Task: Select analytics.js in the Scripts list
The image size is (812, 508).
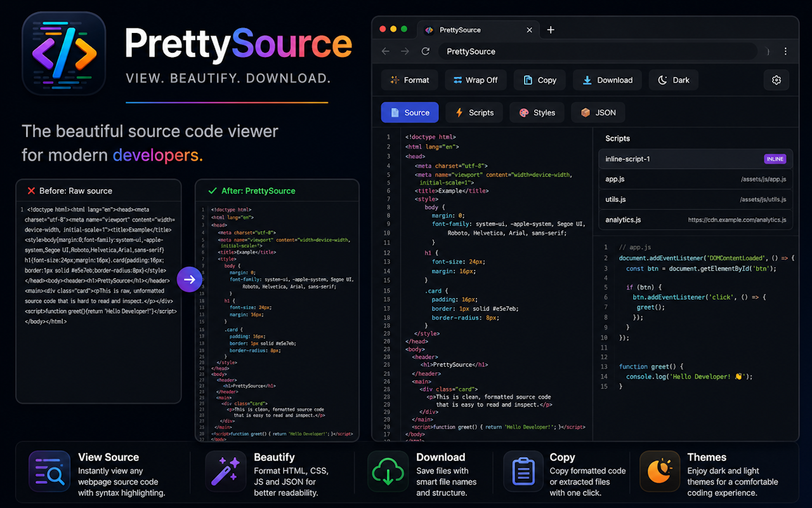Action: [x=696, y=220]
